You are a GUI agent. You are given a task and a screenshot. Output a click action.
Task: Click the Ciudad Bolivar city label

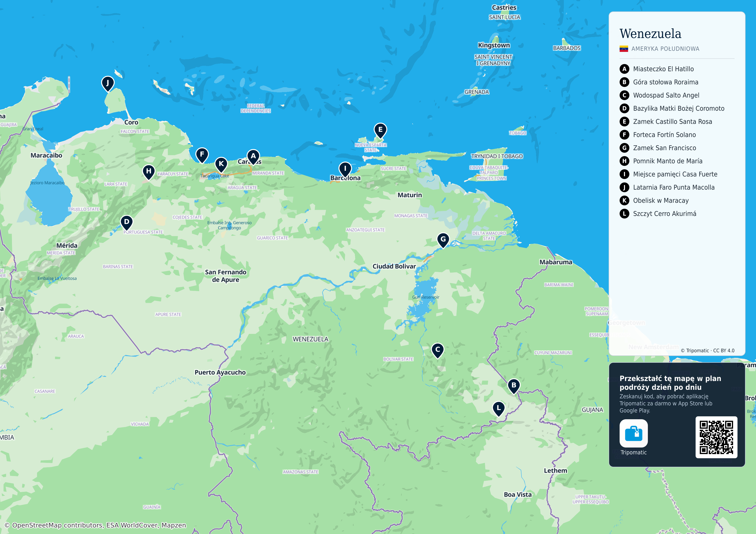(x=394, y=266)
